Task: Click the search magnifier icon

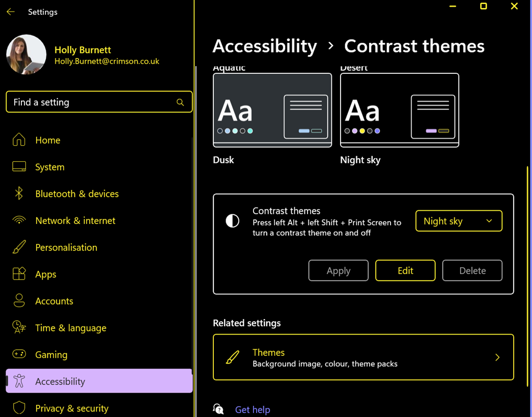Action: [x=180, y=102]
